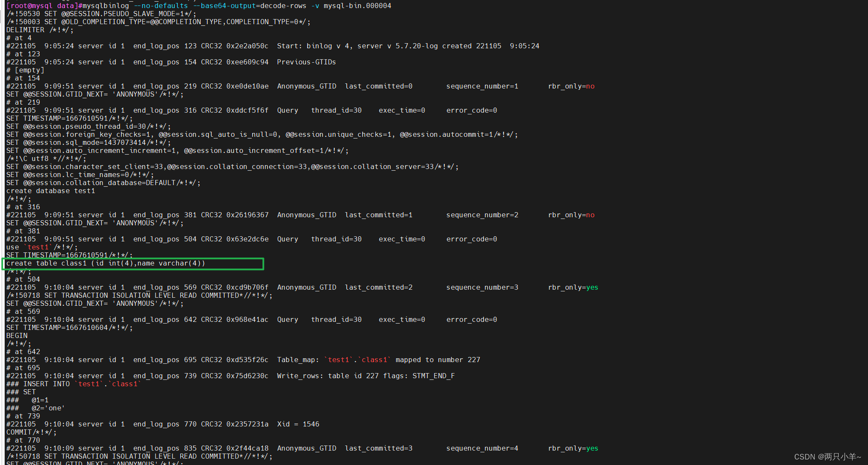Click the 'create database test1' statement
868x465 pixels.
click(x=50, y=191)
